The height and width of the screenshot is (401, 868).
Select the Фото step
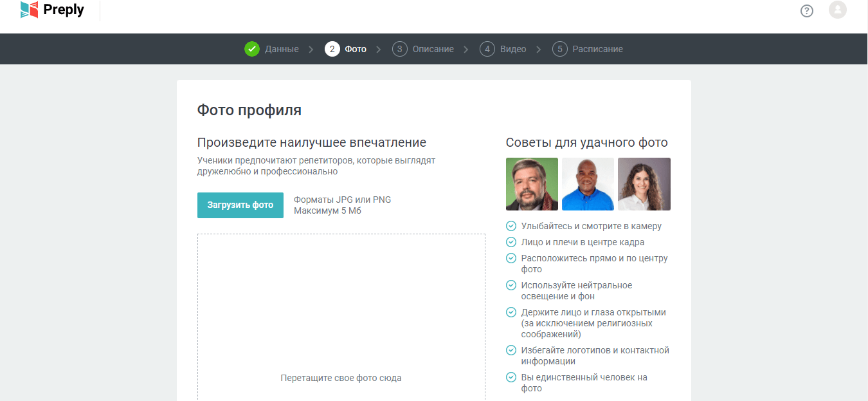(356, 49)
